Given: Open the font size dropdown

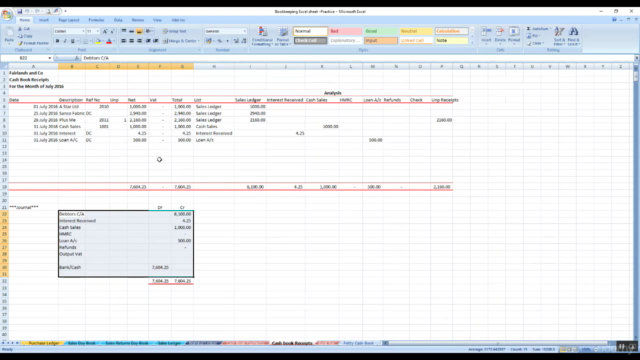Looking at the screenshot, I should [98, 31].
